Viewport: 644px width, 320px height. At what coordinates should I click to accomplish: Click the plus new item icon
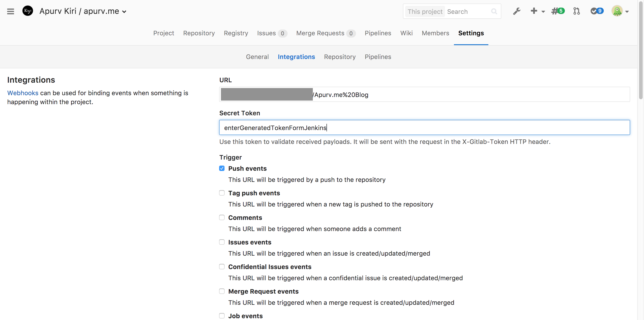coord(534,11)
